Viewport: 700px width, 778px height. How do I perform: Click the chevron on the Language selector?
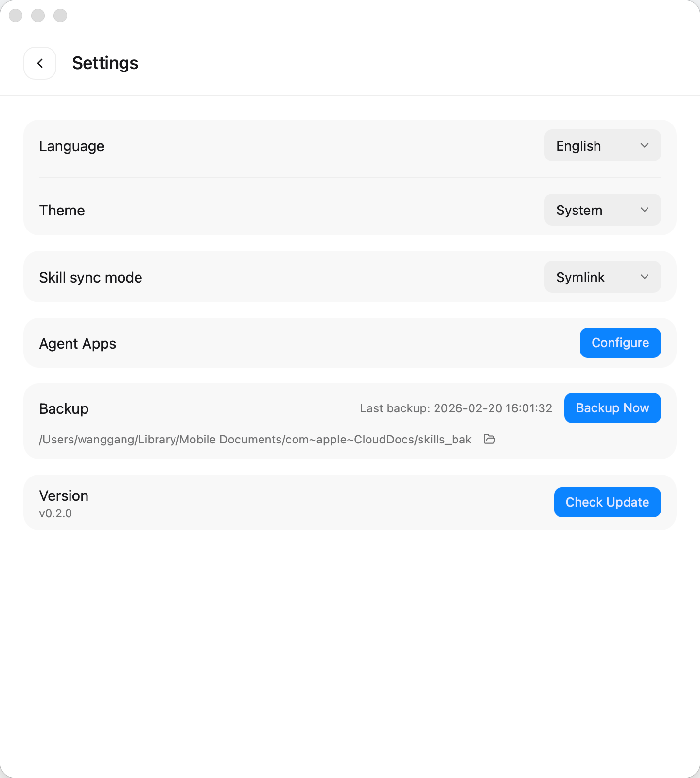(645, 145)
